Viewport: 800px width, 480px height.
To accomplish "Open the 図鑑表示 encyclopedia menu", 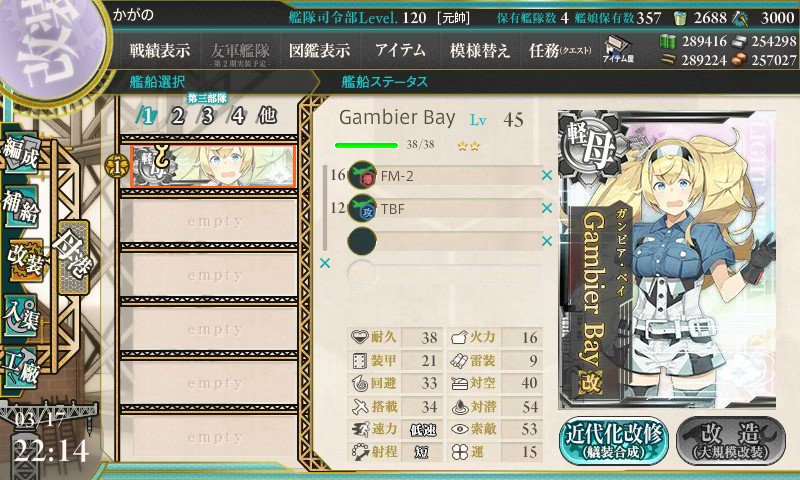I will tap(319, 50).
